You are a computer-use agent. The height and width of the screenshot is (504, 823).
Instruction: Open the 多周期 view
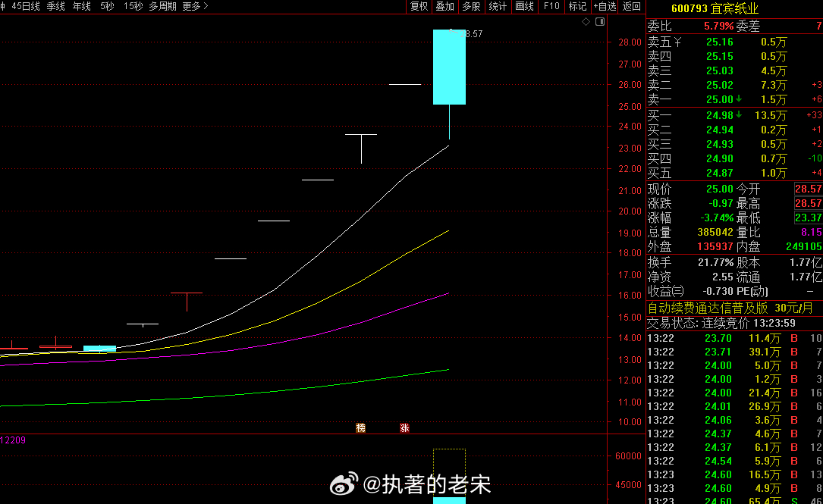point(163,6)
